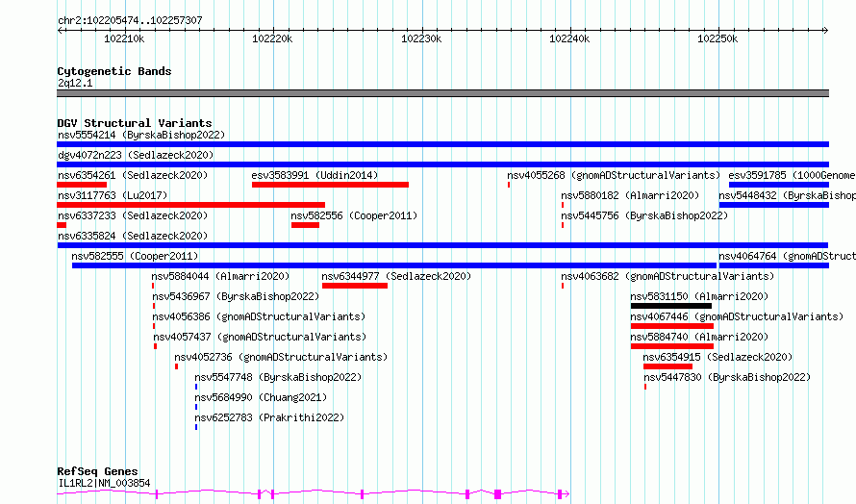
Task: Click the red bar under nsv4067446
Action: point(672,326)
